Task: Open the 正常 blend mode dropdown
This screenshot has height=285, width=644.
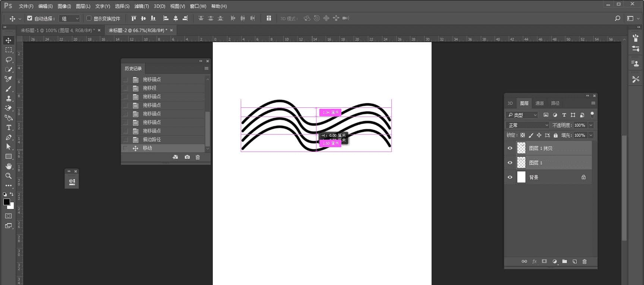Action: point(528,125)
